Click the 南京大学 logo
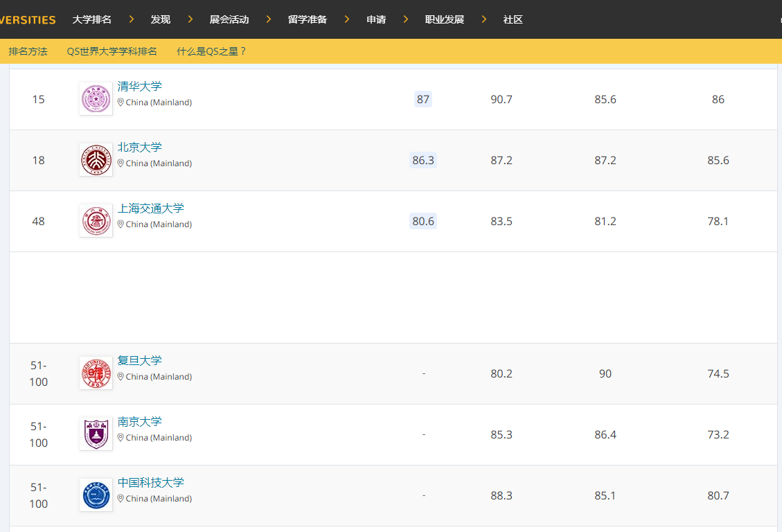 pyautogui.click(x=96, y=434)
